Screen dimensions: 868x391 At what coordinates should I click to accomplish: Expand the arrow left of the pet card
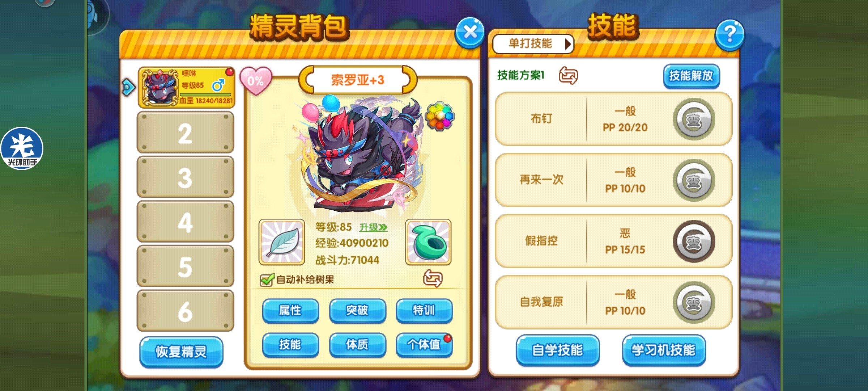click(x=128, y=87)
